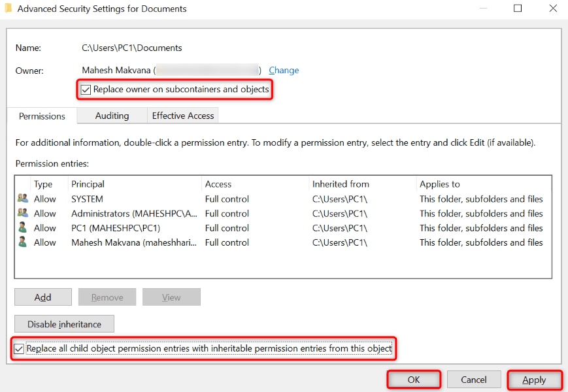Click the SYSTEM group principal icon
This screenshot has height=392, width=568.
pos(23,199)
